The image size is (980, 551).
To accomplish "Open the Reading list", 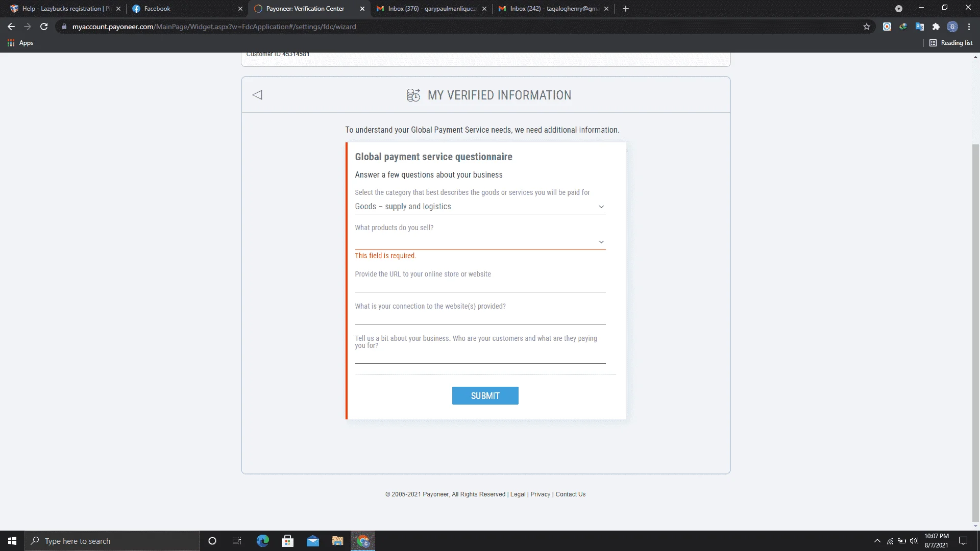I will coord(951,43).
